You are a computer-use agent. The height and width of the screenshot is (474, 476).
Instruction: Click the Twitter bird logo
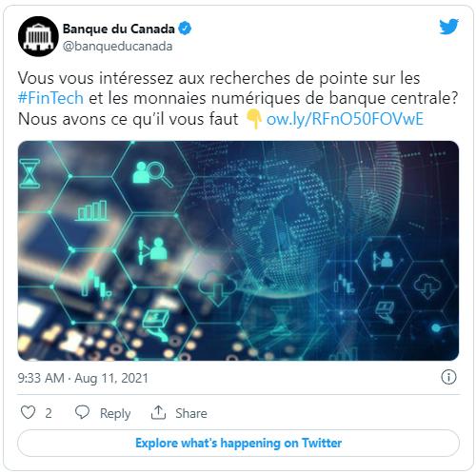click(x=448, y=27)
